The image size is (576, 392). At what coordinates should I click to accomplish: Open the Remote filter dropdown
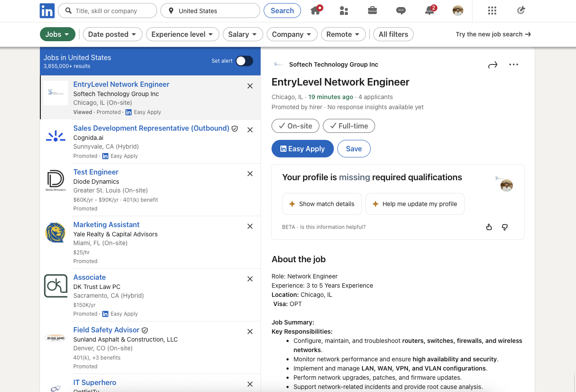[x=343, y=34]
